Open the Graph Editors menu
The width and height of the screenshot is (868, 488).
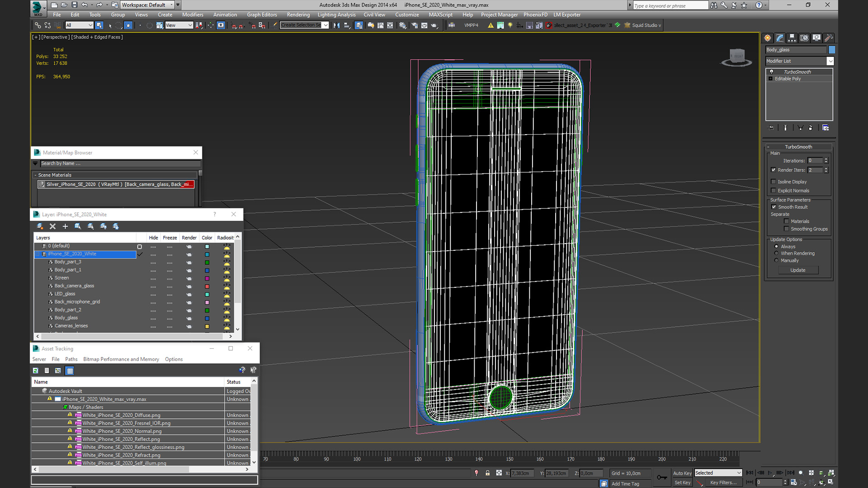(x=262, y=15)
